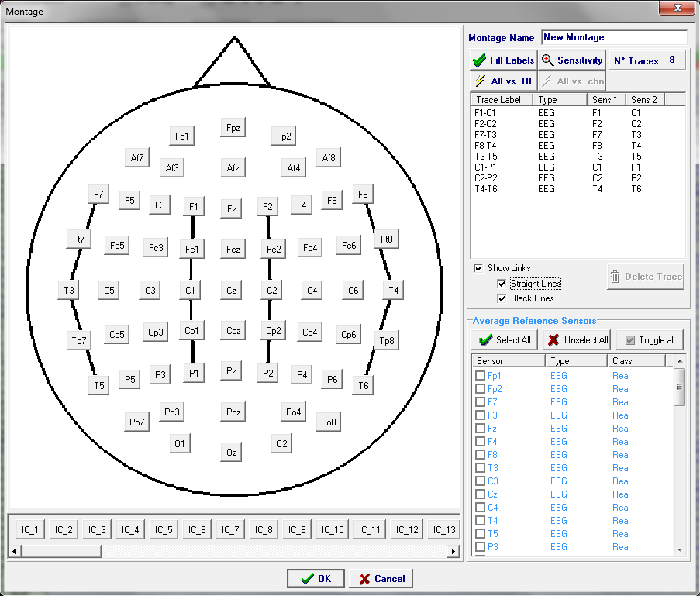Click the Sensor column header
The width and height of the screenshot is (700, 596).
[x=508, y=360]
